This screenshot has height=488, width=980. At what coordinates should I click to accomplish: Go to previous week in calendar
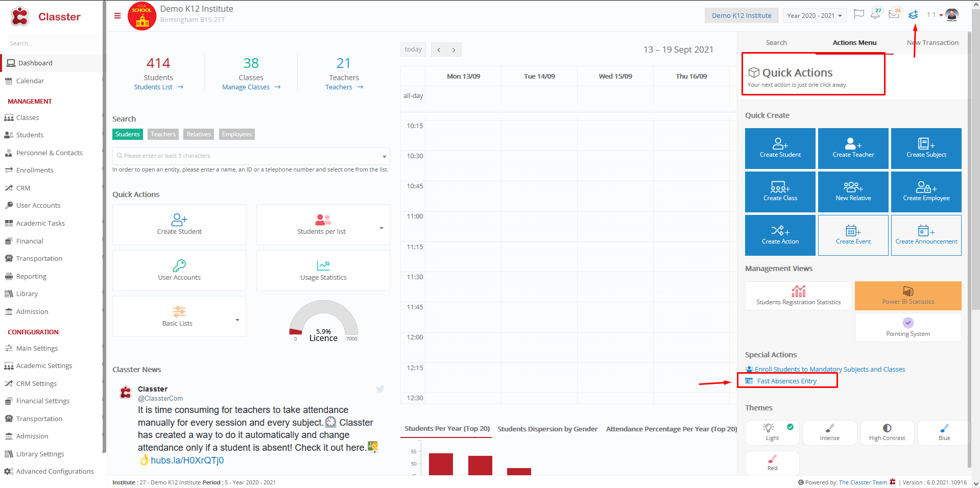(x=439, y=50)
